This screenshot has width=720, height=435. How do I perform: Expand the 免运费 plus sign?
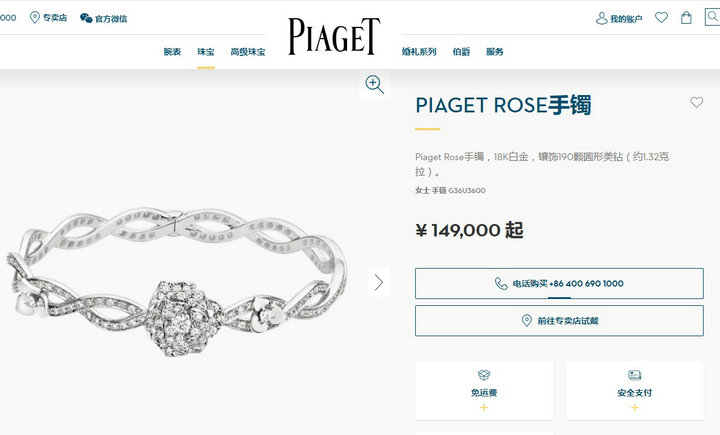coord(484,407)
